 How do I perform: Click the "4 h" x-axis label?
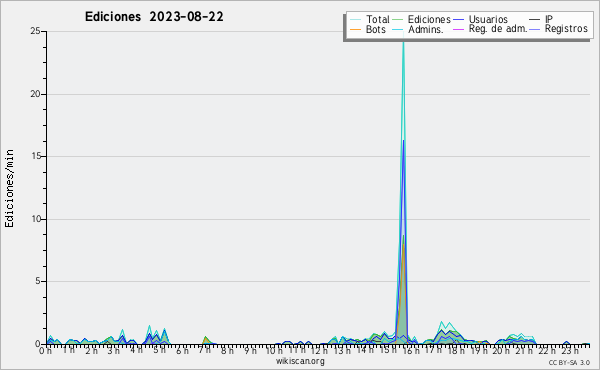(136, 350)
